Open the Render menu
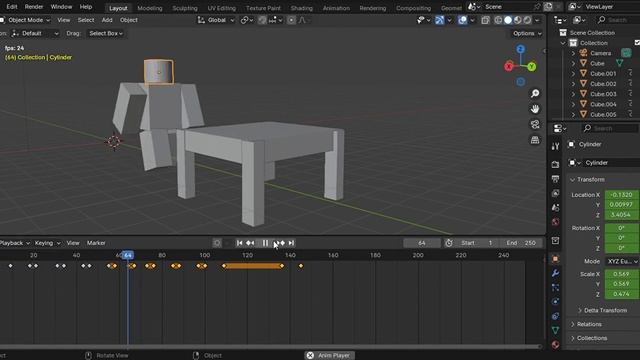This screenshot has width=640, height=360. tap(34, 7)
